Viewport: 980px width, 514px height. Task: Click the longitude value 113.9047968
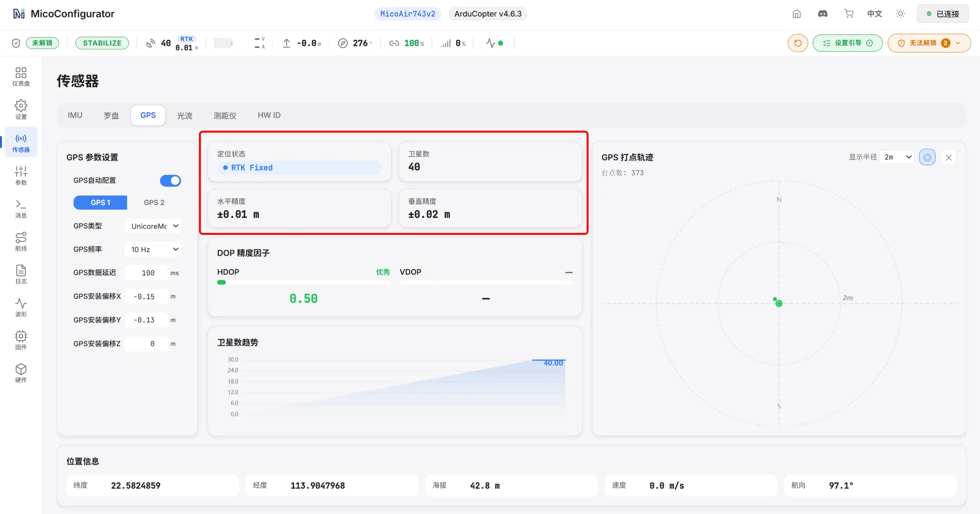[x=317, y=485]
